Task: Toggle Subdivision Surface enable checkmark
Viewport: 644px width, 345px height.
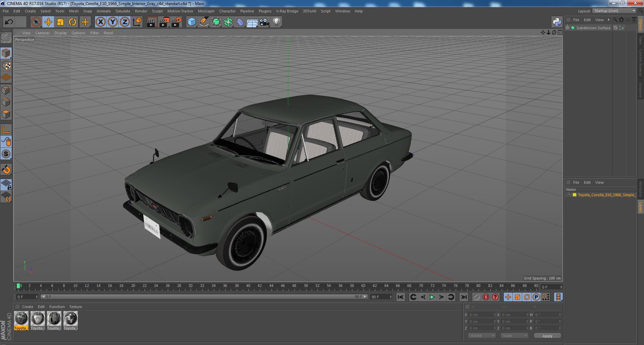Action: (x=623, y=28)
